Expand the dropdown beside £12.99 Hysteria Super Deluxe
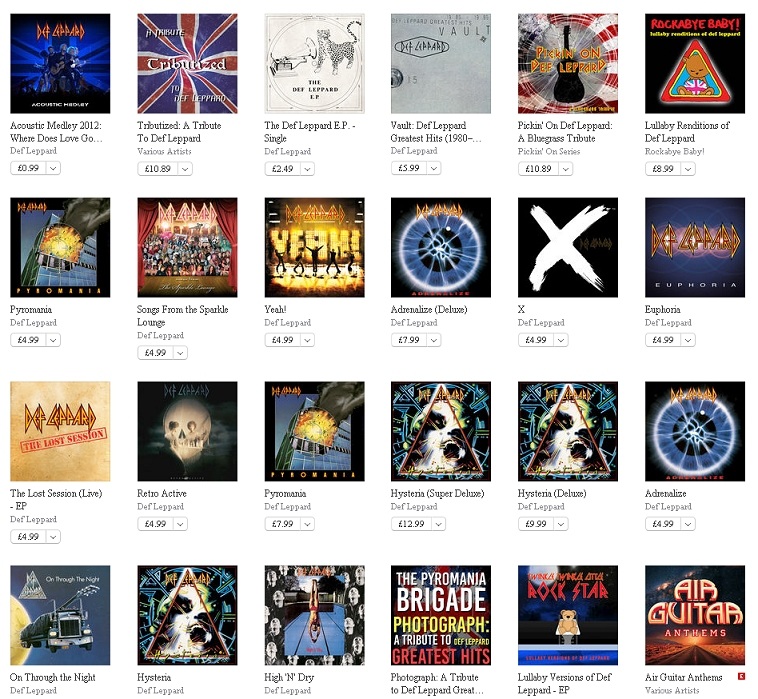758x699 pixels. point(438,524)
